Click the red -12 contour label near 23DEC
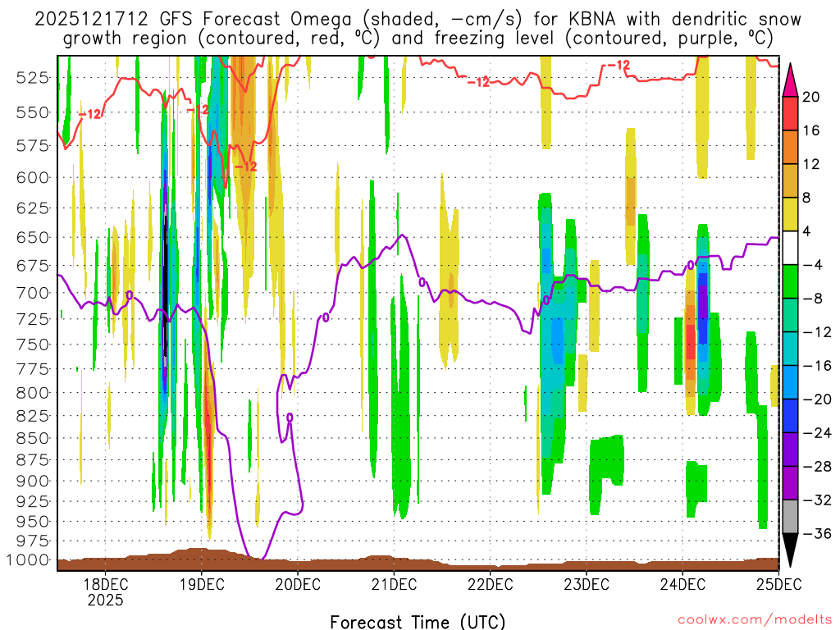This screenshot has width=840, height=630. tap(619, 66)
